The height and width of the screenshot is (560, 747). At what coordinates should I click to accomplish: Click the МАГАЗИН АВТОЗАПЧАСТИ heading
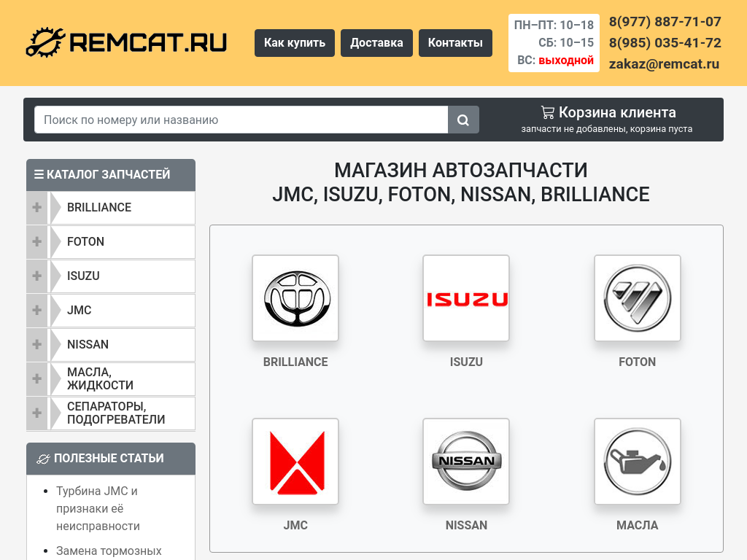click(x=461, y=170)
